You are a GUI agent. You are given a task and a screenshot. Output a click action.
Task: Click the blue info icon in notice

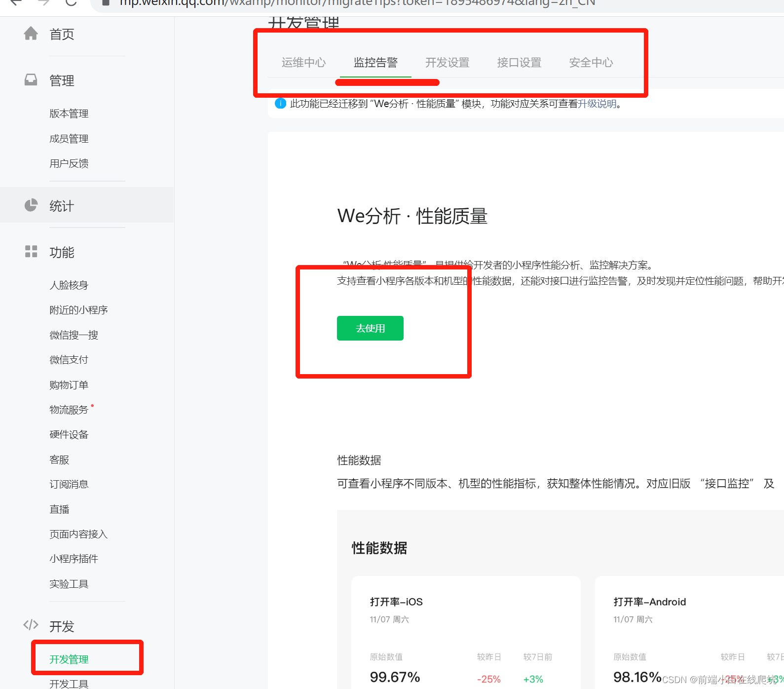tap(280, 104)
